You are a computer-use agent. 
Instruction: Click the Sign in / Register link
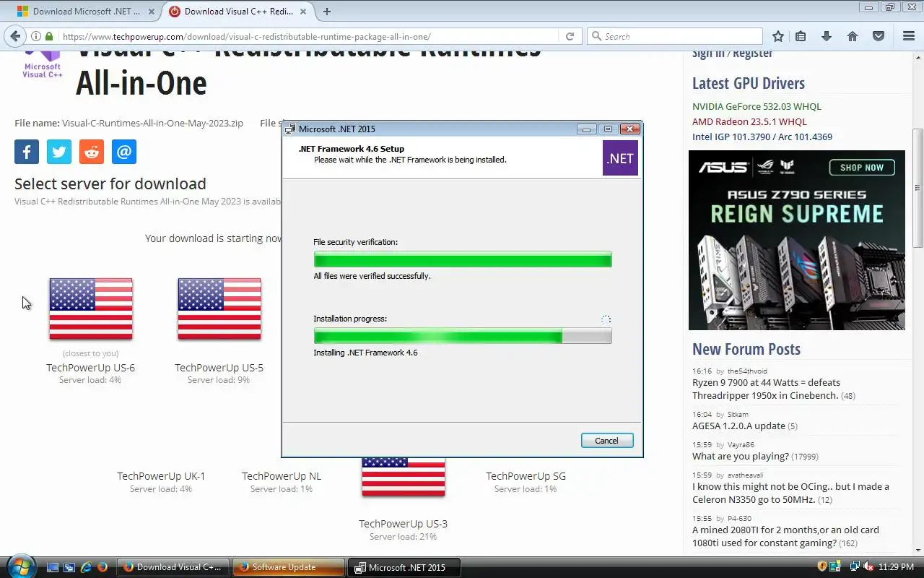[732, 53]
